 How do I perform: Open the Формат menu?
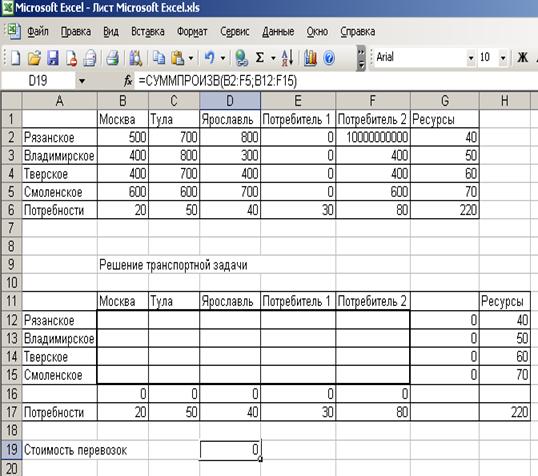[192, 32]
